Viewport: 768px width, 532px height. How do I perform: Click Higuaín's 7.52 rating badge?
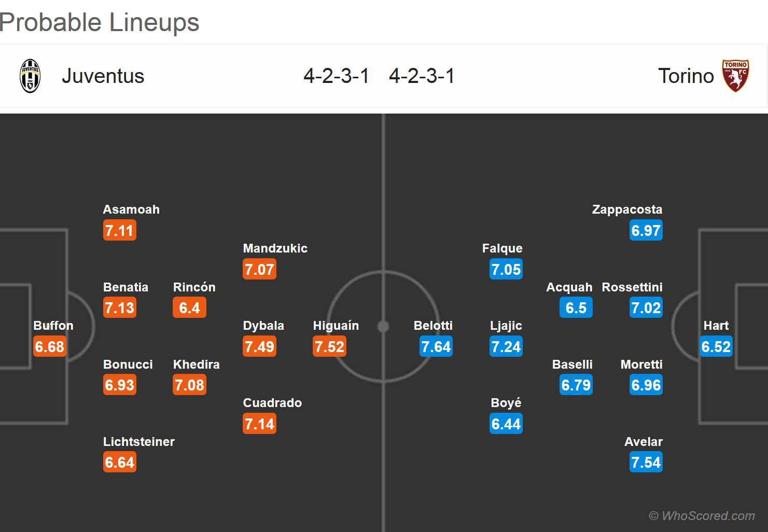[329, 346]
